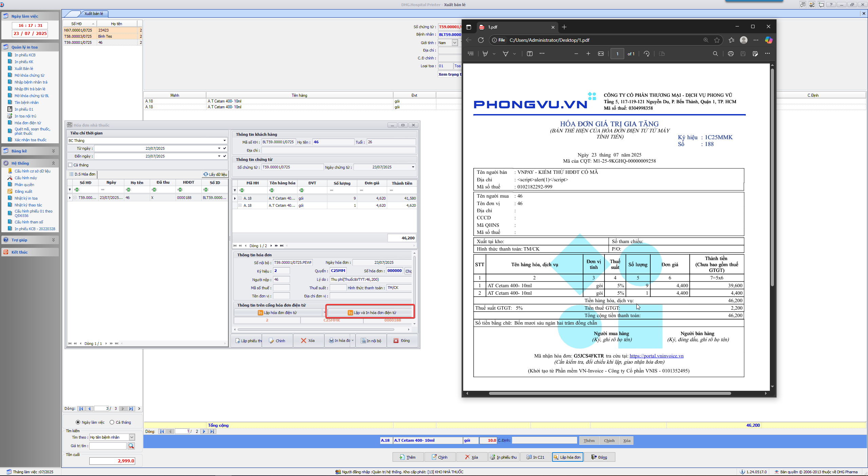This screenshot has width=868, height=476.
Task: Click the browser refresh icon
Action: coord(481,40)
